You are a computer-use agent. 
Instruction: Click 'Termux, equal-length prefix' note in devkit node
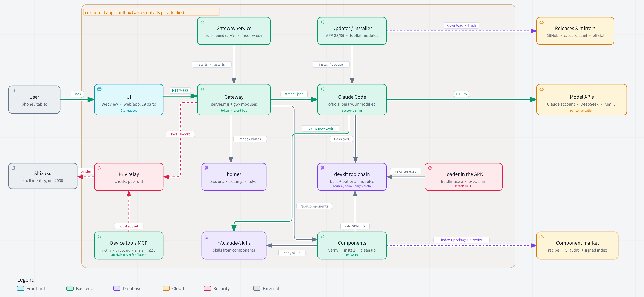(x=352, y=186)
